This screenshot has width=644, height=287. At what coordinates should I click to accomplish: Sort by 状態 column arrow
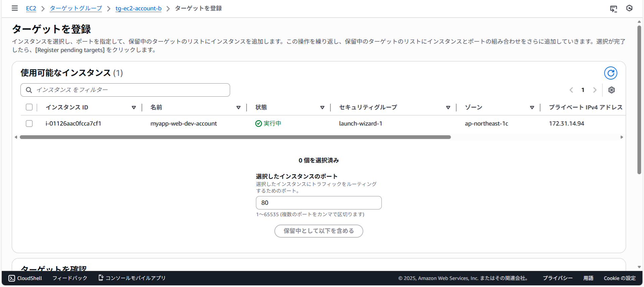coord(322,107)
